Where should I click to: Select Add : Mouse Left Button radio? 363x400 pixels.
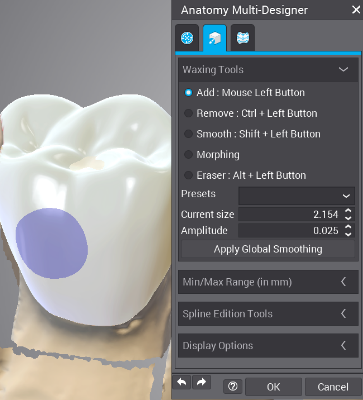point(188,92)
